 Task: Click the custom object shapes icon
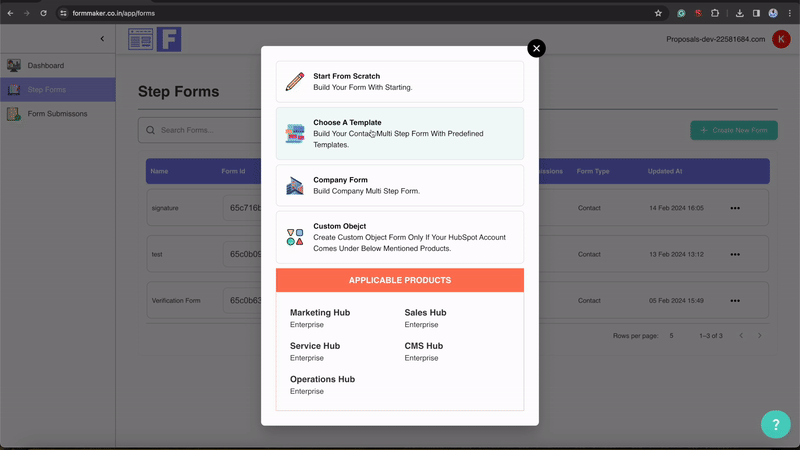coord(294,237)
